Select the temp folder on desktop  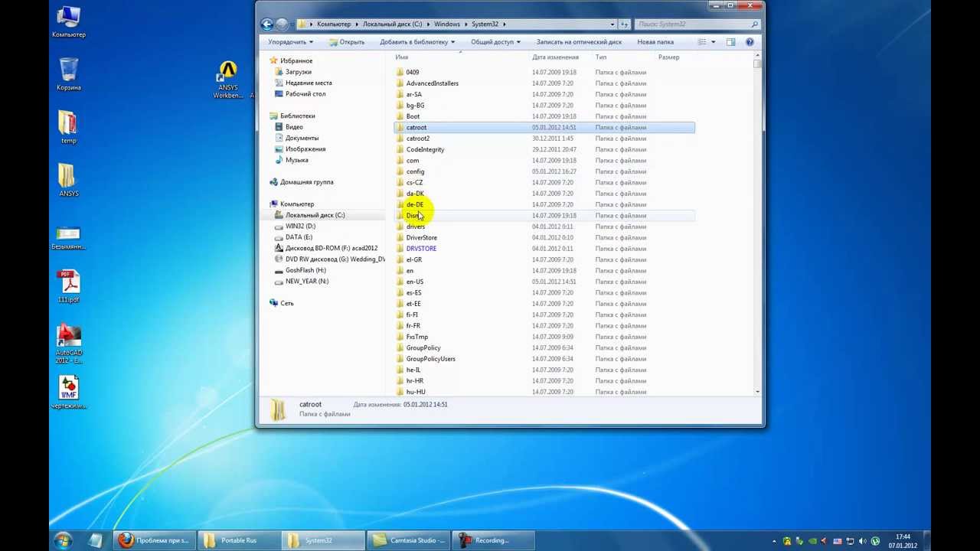pos(68,128)
